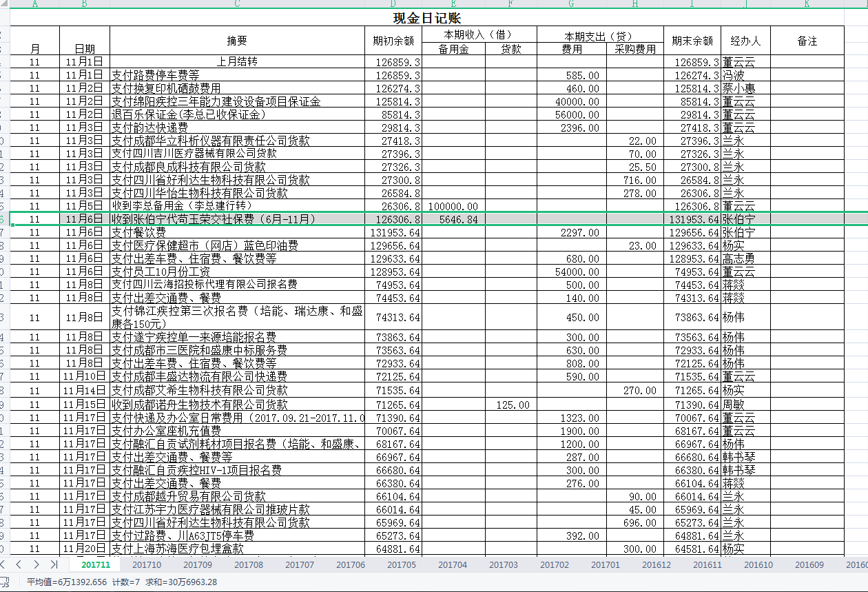
Task: Click status bar average 平均值=6万1392.656
Action: [68, 582]
